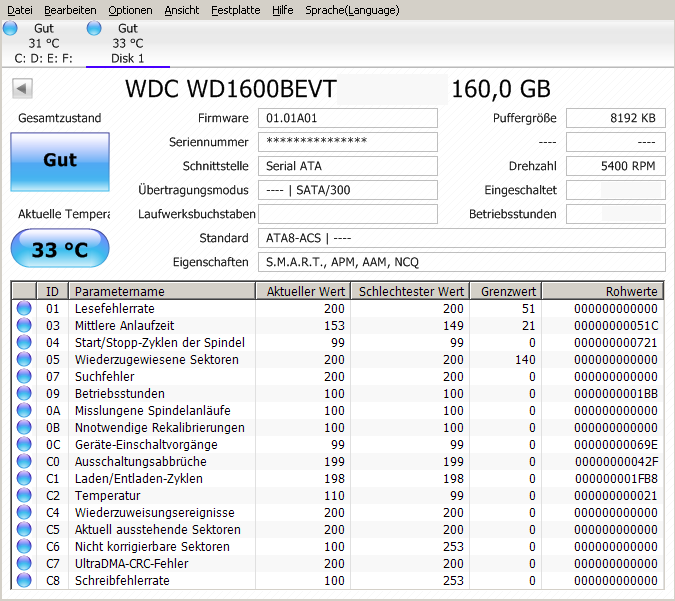Image resolution: width=675 pixels, height=601 pixels.
Task: Select raw value 0000000069E
Action: [616, 444]
